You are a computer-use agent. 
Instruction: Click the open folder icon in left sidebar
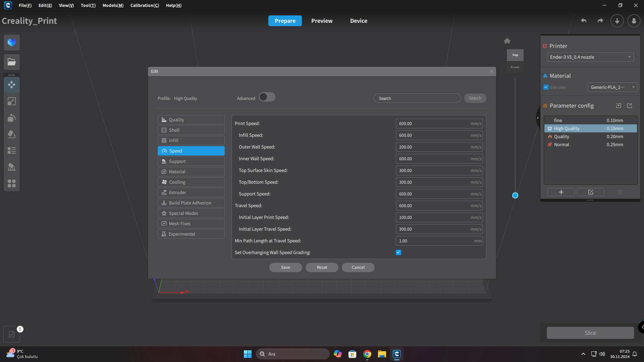click(x=12, y=62)
